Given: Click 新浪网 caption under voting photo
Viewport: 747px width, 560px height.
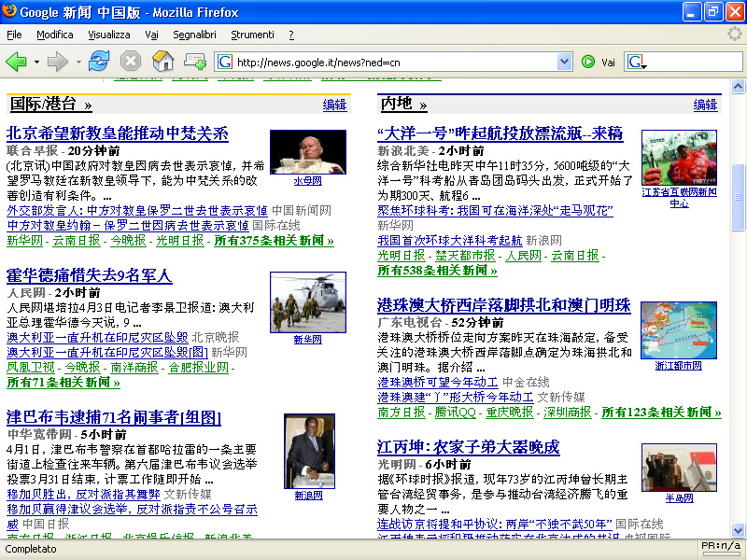Looking at the screenshot, I should 309,496.
